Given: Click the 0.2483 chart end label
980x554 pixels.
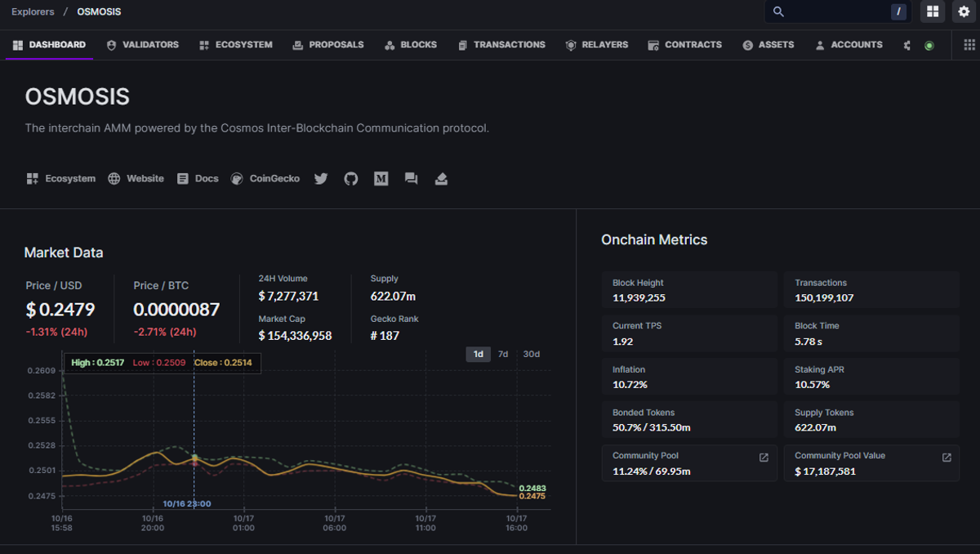Looking at the screenshot, I should (x=532, y=488).
